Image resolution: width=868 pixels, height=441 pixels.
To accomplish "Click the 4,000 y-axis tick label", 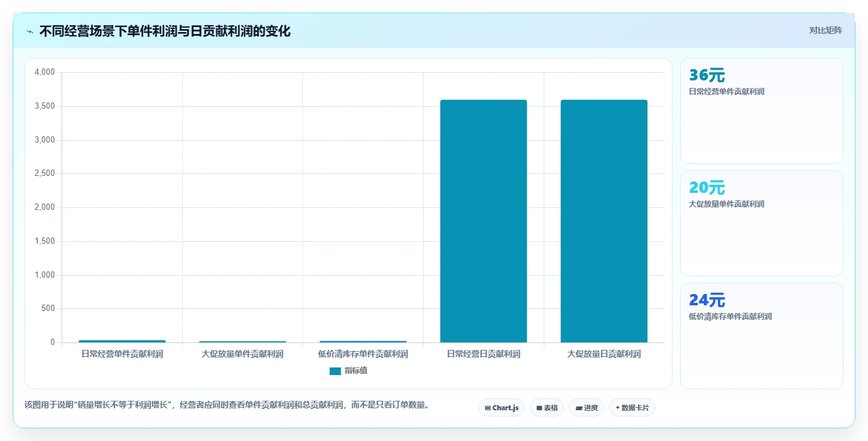I will tap(45, 72).
